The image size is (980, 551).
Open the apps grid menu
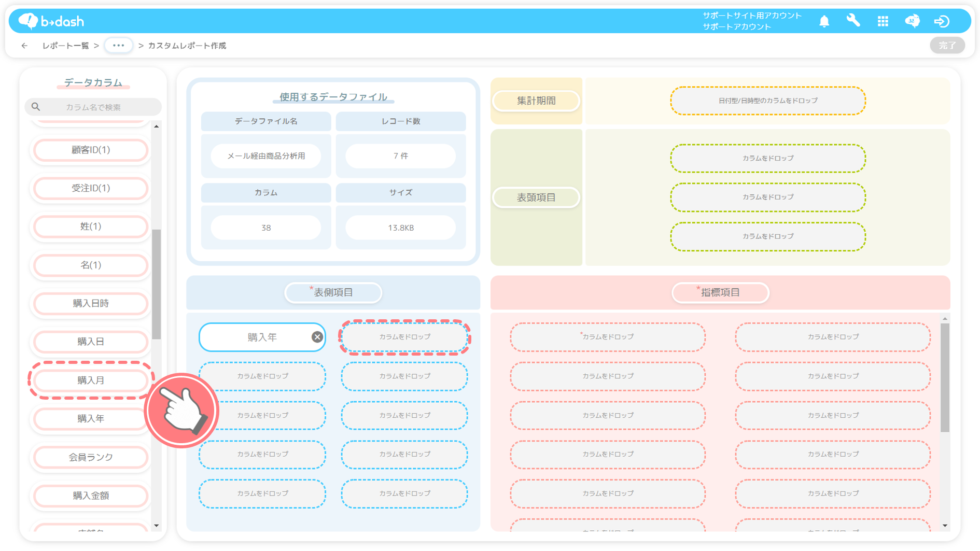pos(883,21)
